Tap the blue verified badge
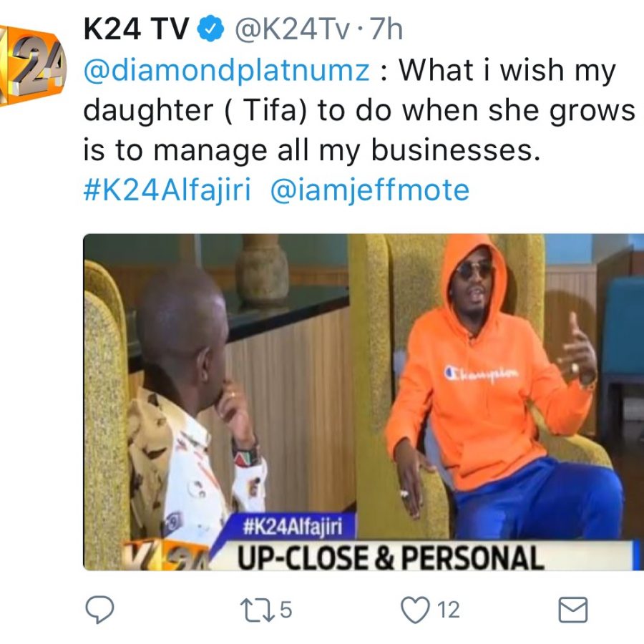The height and width of the screenshot is (644, 644). click(x=210, y=29)
